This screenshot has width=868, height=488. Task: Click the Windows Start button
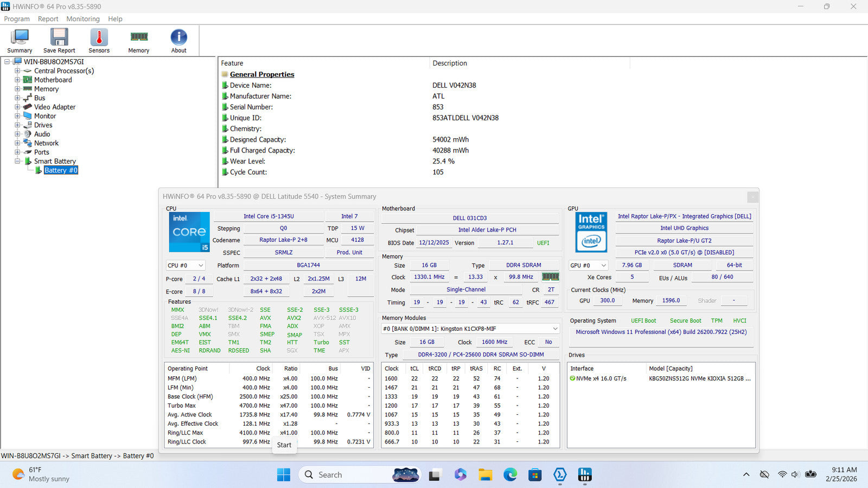click(x=283, y=475)
